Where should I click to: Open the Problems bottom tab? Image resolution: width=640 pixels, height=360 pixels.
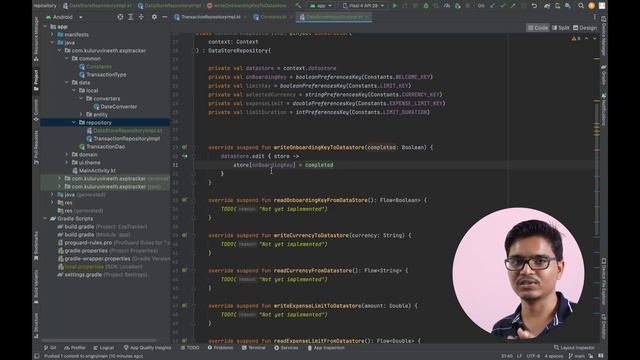coord(220,348)
